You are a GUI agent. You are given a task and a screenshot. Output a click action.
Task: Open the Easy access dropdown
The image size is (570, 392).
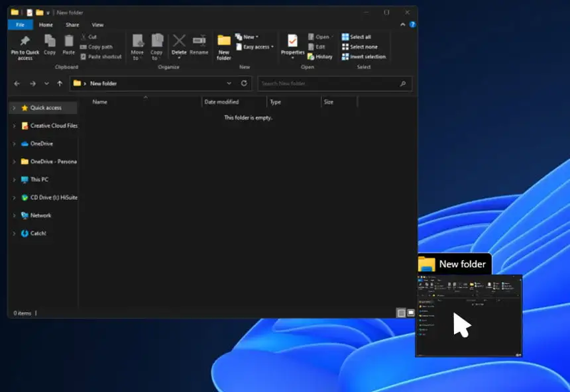pyautogui.click(x=258, y=47)
